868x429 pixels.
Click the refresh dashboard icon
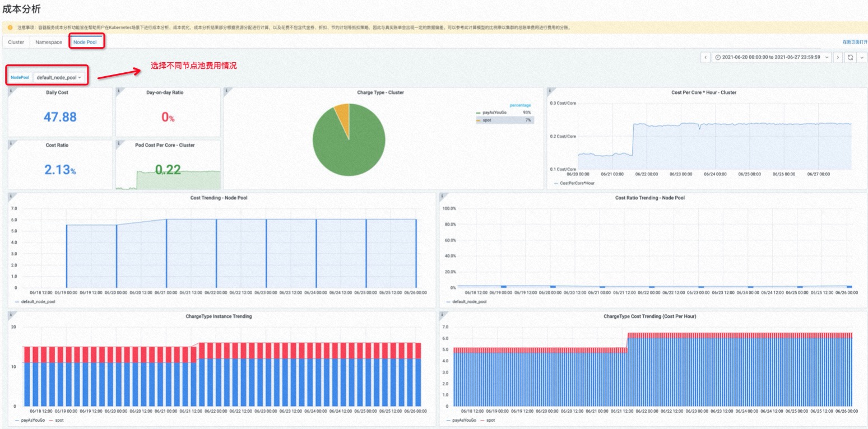click(850, 57)
